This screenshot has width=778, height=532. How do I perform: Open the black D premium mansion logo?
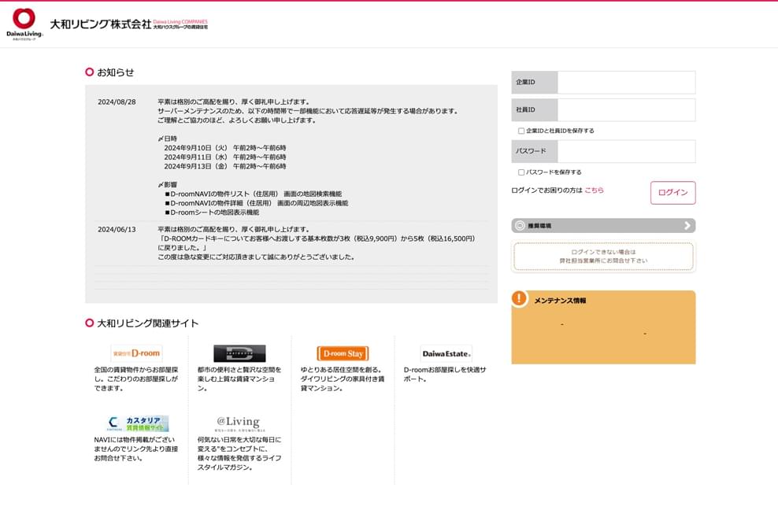coord(239,353)
